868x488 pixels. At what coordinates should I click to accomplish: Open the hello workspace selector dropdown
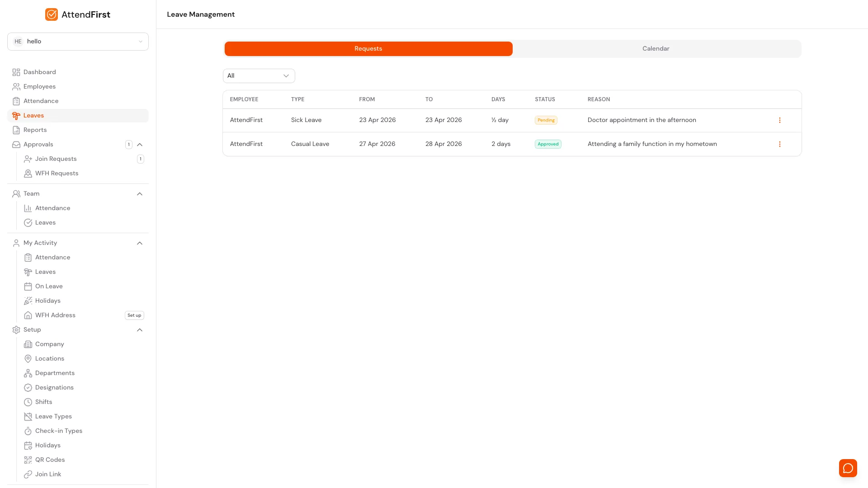pos(78,42)
